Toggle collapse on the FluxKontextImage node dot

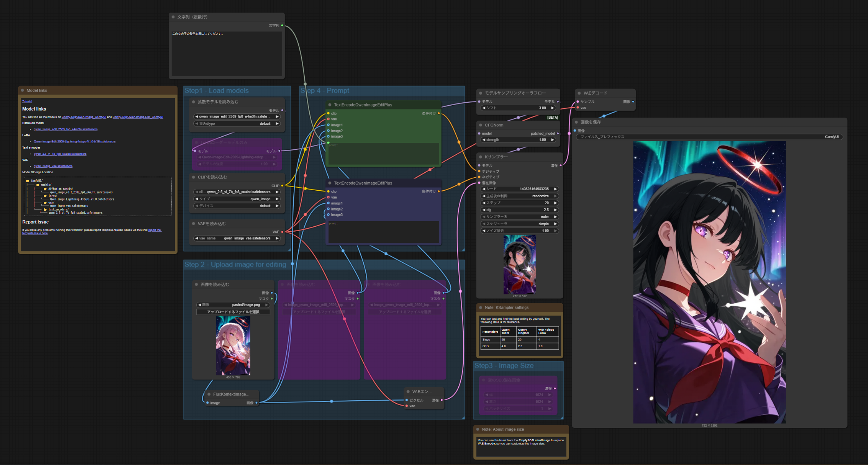(x=209, y=394)
